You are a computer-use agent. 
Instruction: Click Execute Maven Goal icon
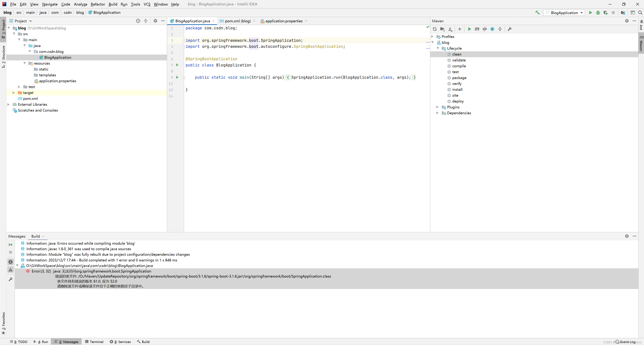tap(477, 29)
